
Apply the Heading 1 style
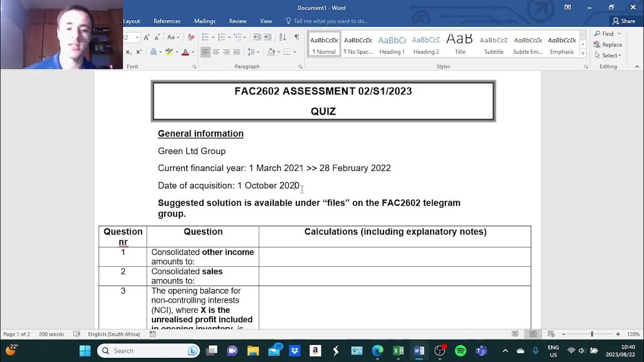392,44
